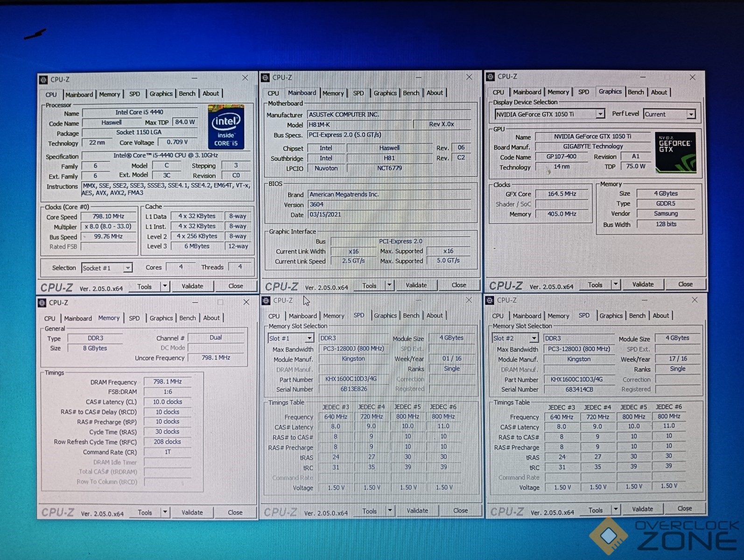Select the About tab in the motherboard window

tap(435, 93)
